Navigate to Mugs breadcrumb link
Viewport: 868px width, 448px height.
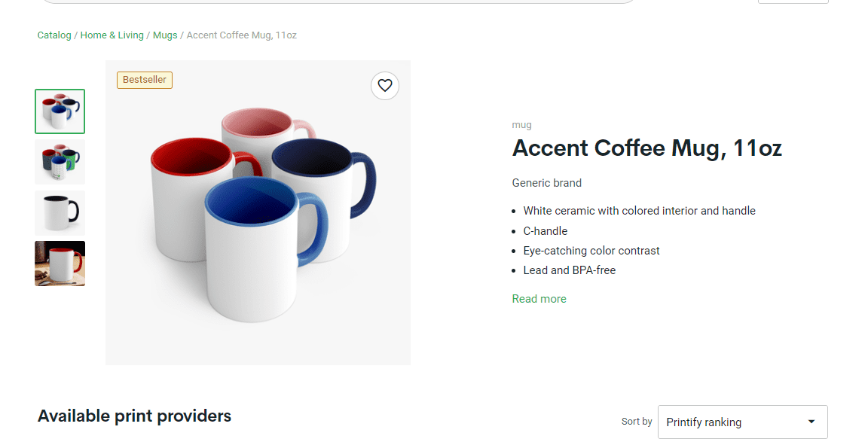coord(165,35)
